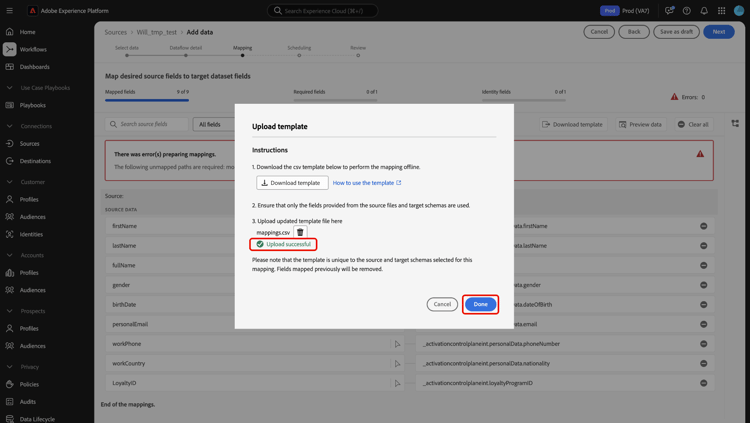Remove the LoyaltyID mapping row
Viewport: 750px width, 423px height.
(704, 383)
